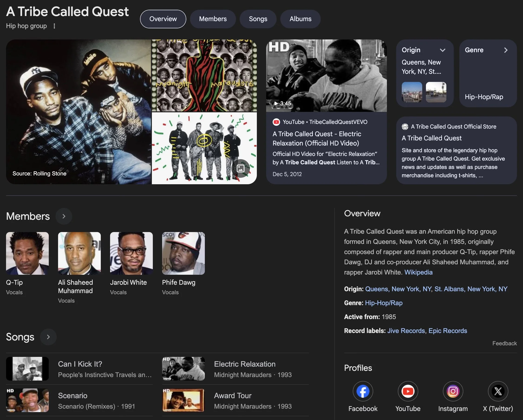This screenshot has width=523, height=420.
Task: Open the Instagram profile icon
Action: coord(453,391)
